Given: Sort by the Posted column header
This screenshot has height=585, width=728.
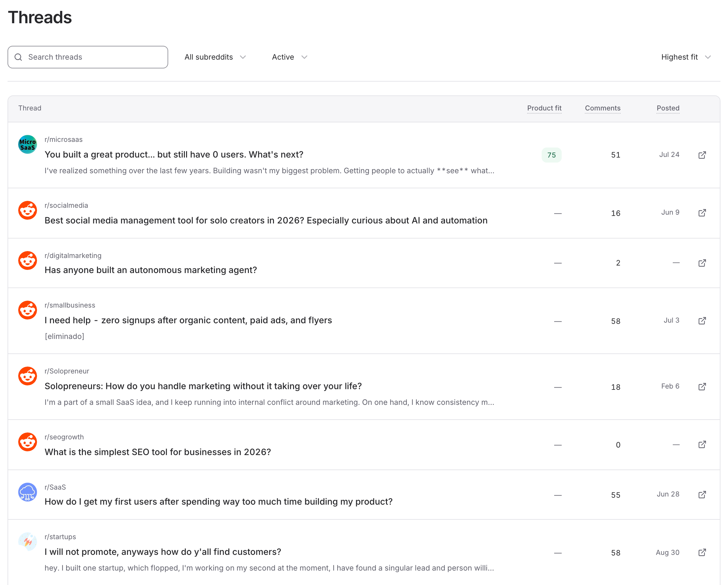Looking at the screenshot, I should click(x=667, y=108).
